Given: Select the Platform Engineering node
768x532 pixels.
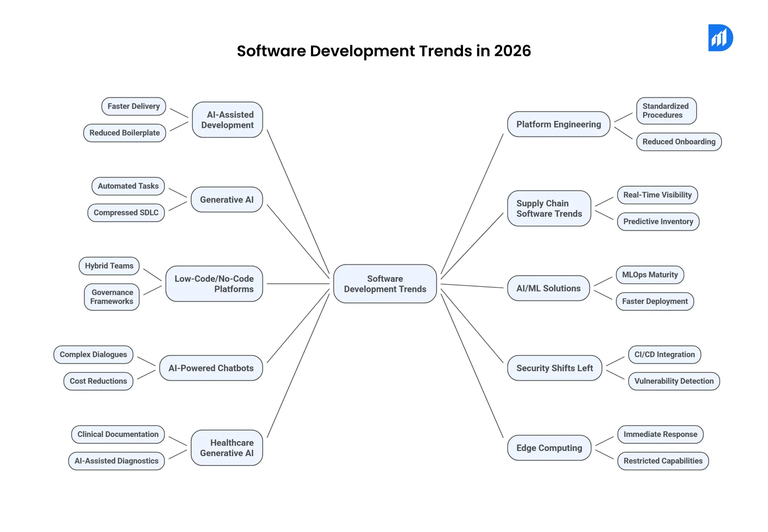Looking at the screenshot, I should [x=558, y=124].
